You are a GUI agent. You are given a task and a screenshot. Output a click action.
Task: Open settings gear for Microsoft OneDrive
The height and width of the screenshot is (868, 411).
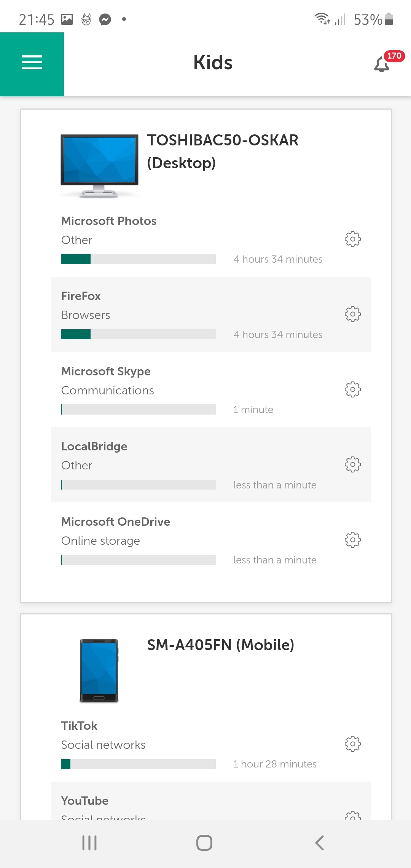[x=352, y=540]
